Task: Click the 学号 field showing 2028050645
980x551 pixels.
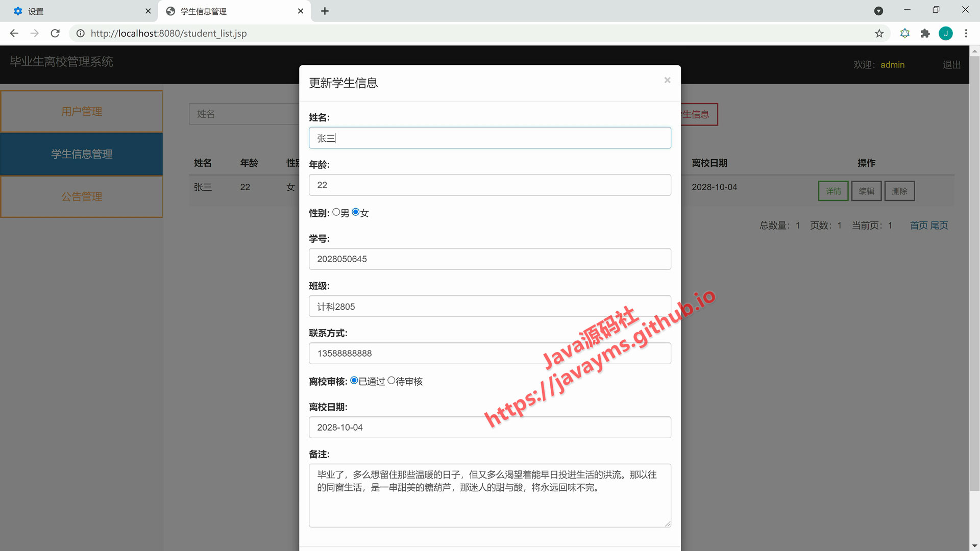Action: tap(490, 259)
